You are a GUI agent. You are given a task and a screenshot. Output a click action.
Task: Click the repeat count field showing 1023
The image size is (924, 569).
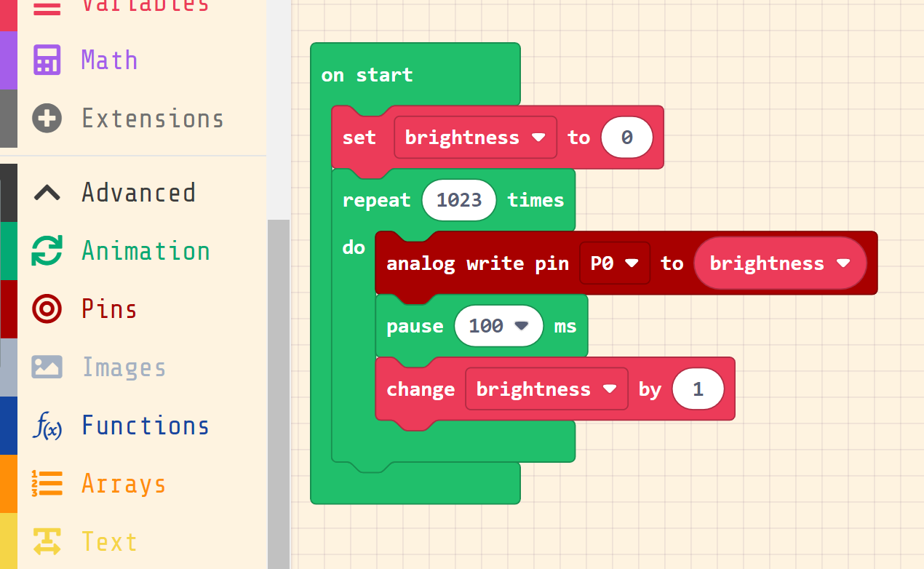click(458, 200)
